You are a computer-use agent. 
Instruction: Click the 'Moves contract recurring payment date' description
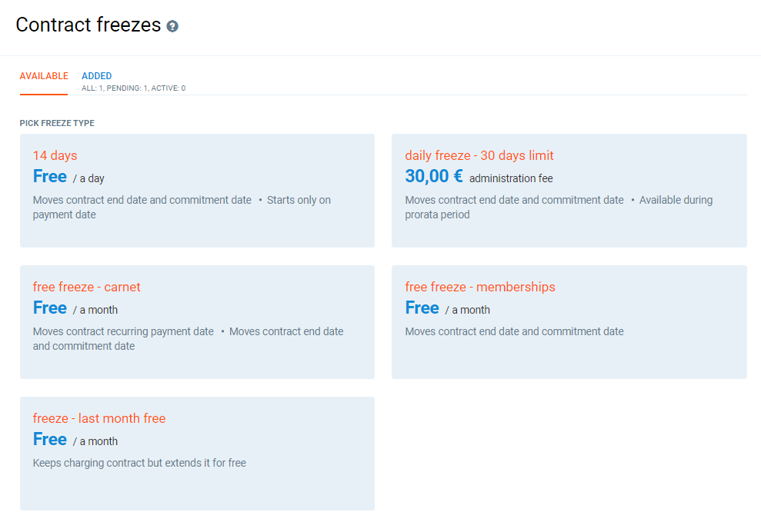coord(123,331)
